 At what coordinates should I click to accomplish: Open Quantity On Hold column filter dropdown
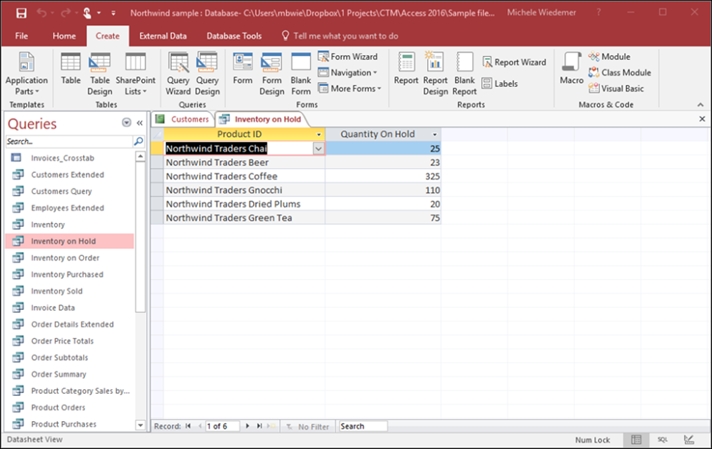(435, 134)
